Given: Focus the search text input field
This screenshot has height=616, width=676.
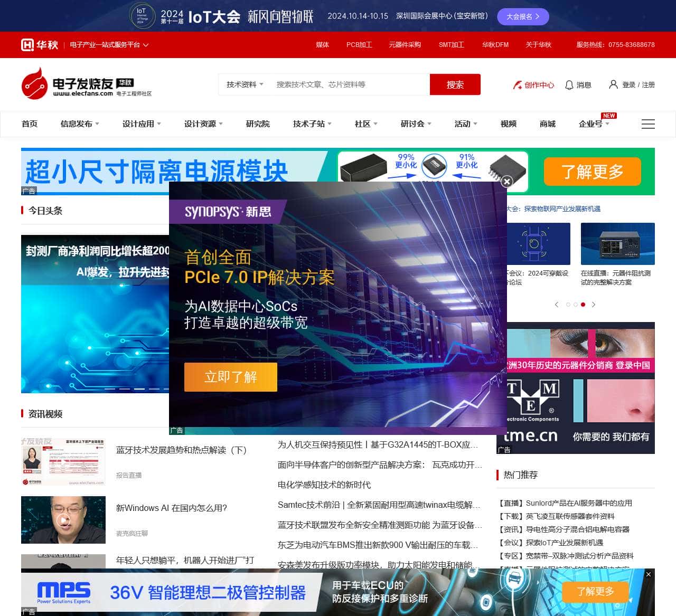Looking at the screenshot, I should (x=349, y=84).
